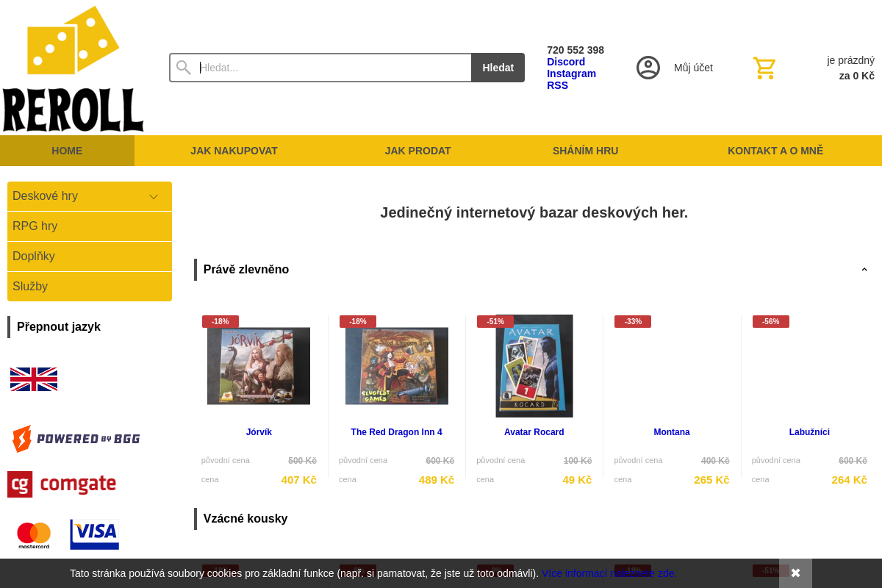Click the Přepnout jazyk heading
The height and width of the screenshot is (588, 882).
[59, 327]
